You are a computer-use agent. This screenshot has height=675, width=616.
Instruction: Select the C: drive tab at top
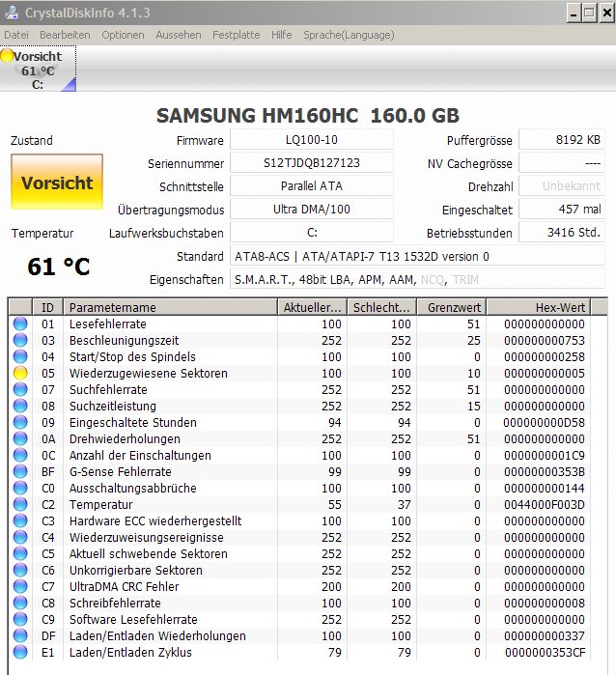pos(39,70)
